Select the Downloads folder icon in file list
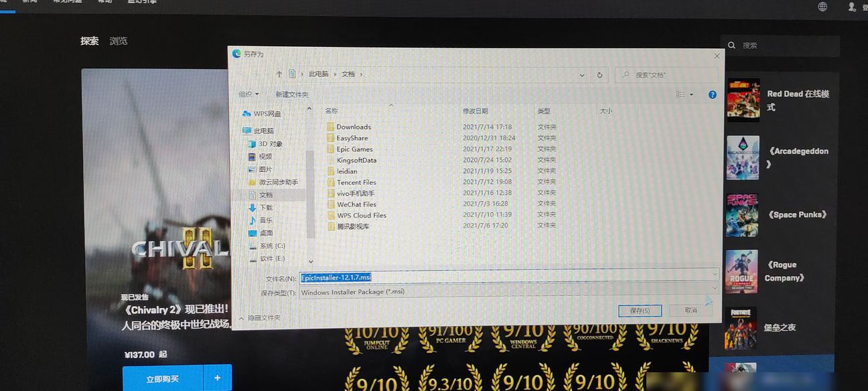 tap(330, 127)
